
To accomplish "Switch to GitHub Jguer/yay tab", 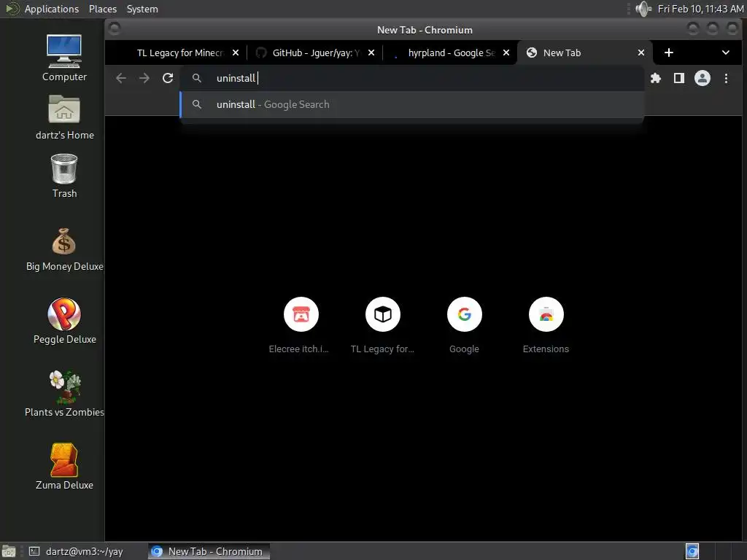I will click(x=315, y=52).
